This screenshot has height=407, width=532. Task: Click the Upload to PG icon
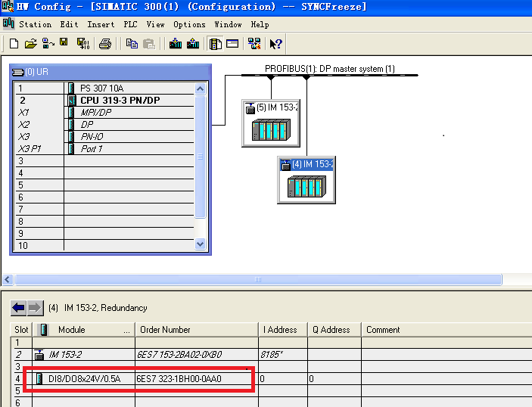click(x=193, y=44)
